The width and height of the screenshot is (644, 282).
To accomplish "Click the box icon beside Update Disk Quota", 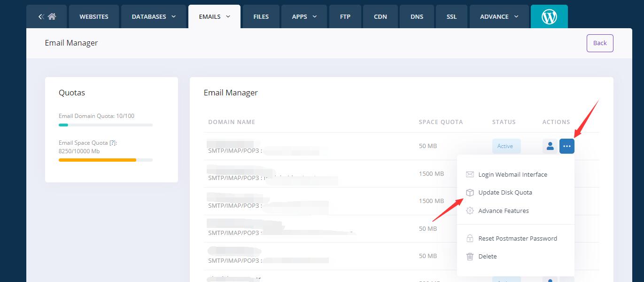I will tap(470, 193).
